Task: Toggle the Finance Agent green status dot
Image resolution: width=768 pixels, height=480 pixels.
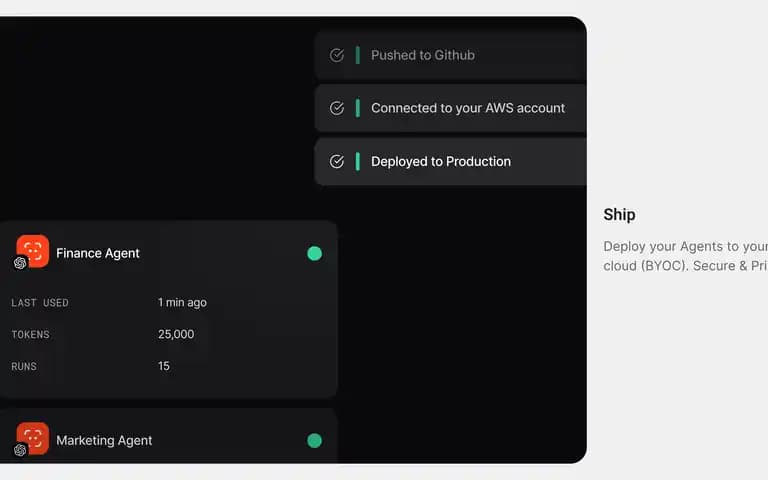Action: coord(314,253)
